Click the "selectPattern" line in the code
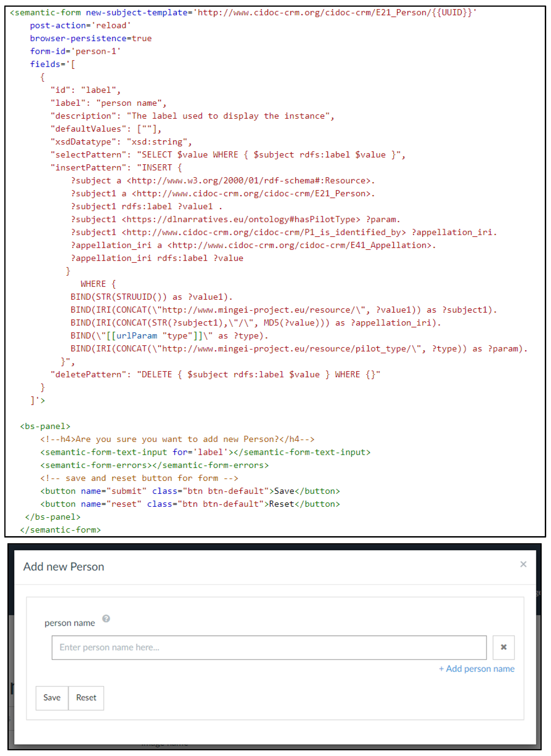Screen dimensions: 551x756 click(x=227, y=155)
